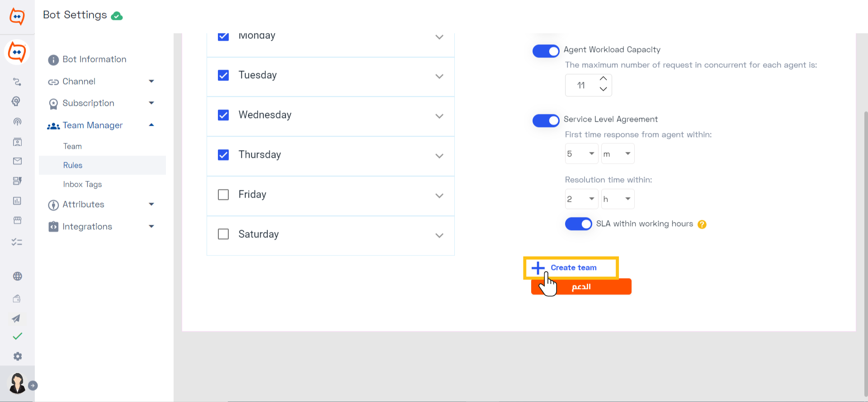Viewport: 868px width, 402px height.
Task: Open Inbox Tags under Team Manager
Action: pyautogui.click(x=82, y=184)
